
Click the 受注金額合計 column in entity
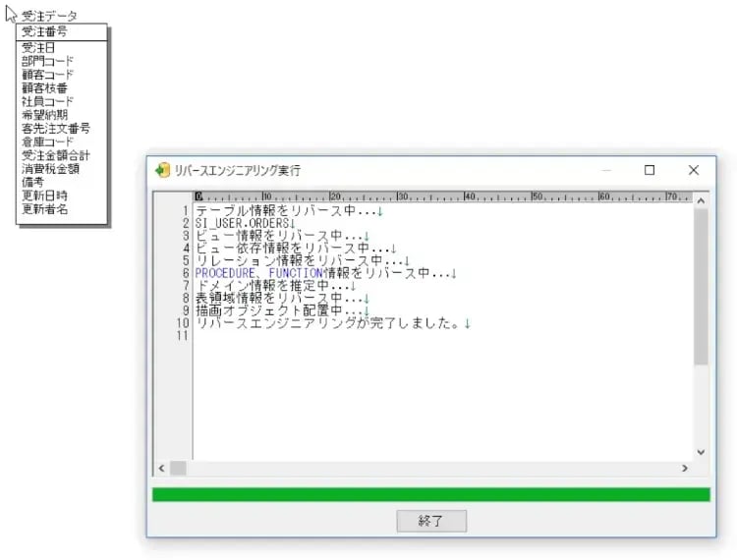pos(56,155)
